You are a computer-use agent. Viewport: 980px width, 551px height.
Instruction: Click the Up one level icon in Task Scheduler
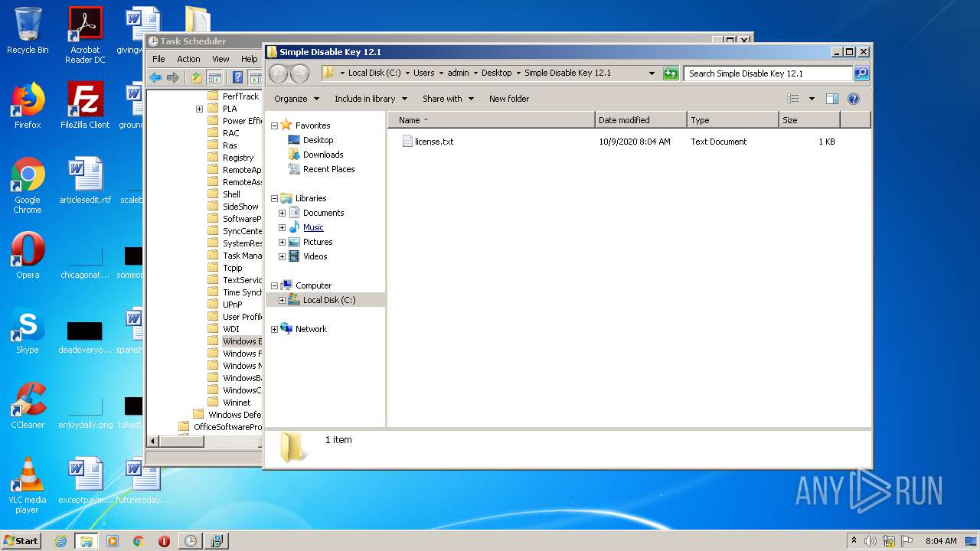coord(197,77)
